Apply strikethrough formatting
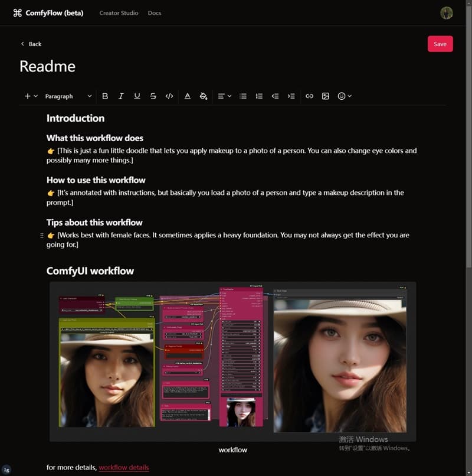Screen dimensions: 472x476 pyautogui.click(x=153, y=96)
